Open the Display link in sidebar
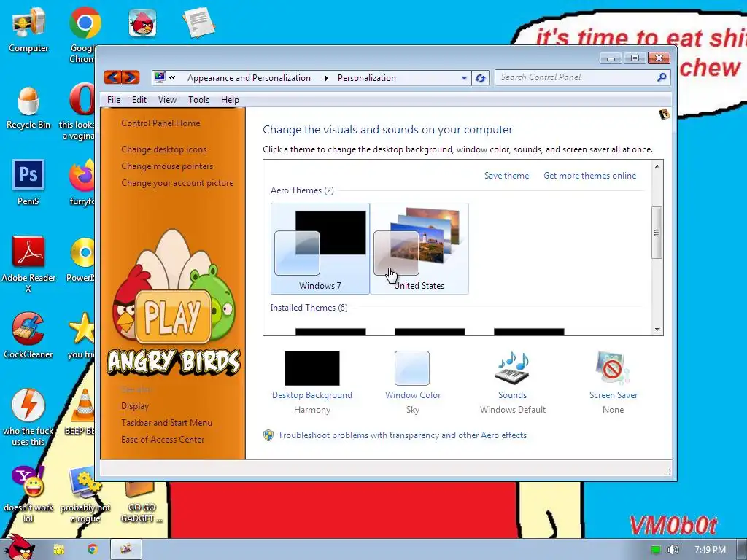Image resolution: width=747 pixels, height=560 pixels. click(135, 405)
